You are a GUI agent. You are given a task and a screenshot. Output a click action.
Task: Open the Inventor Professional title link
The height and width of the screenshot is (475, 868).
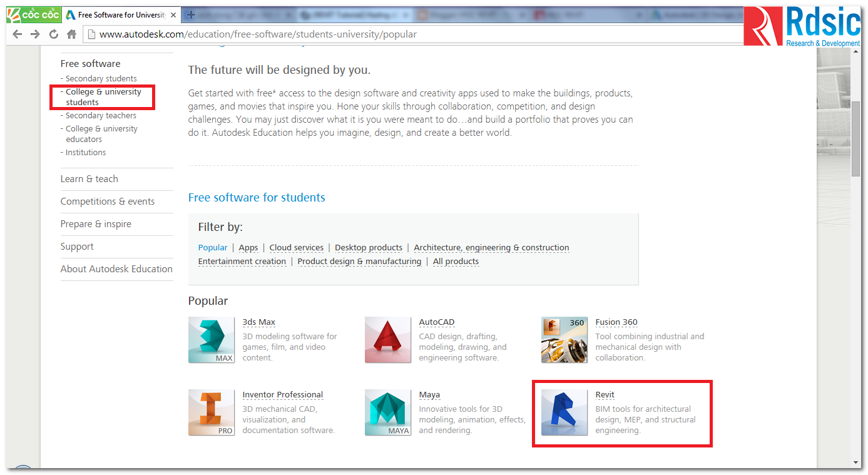283,395
